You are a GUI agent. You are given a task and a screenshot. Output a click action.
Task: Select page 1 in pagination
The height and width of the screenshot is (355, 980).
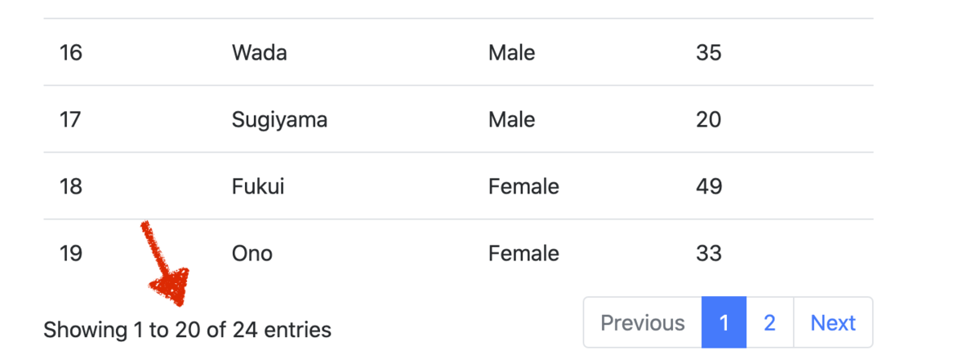724,322
